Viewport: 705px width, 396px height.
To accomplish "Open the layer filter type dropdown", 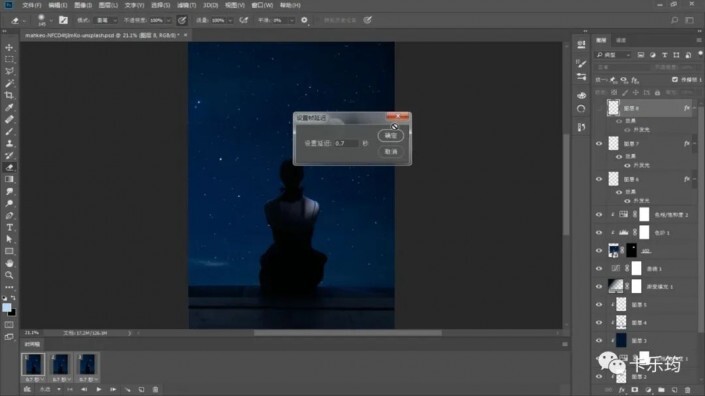I will click(x=613, y=55).
